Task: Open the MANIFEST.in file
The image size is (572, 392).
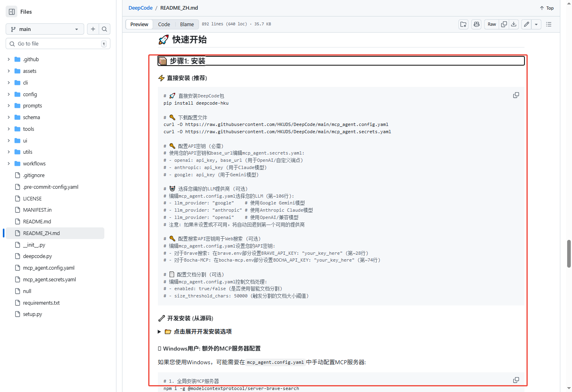Action: click(x=37, y=210)
